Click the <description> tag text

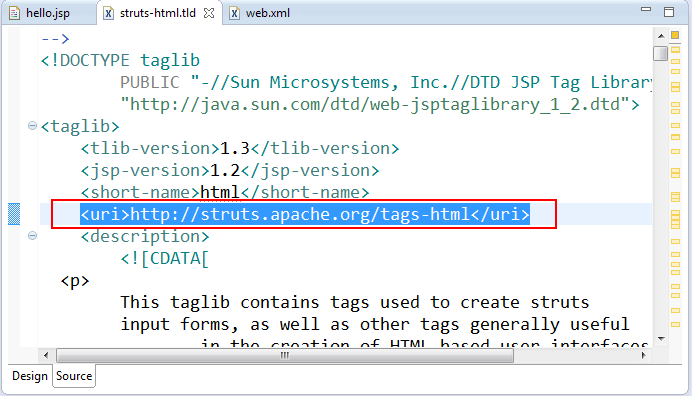click(145, 237)
